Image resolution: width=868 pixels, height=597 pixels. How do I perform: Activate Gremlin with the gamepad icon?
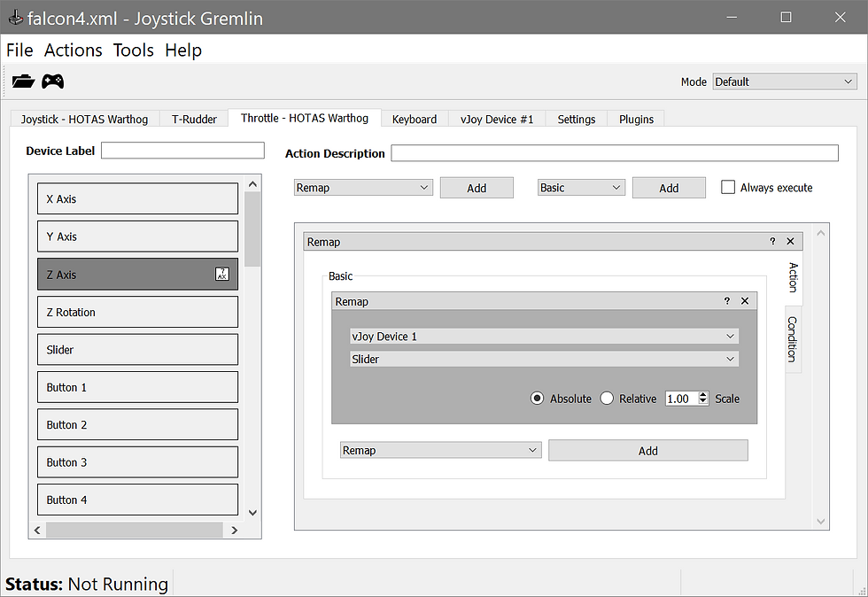coord(52,81)
